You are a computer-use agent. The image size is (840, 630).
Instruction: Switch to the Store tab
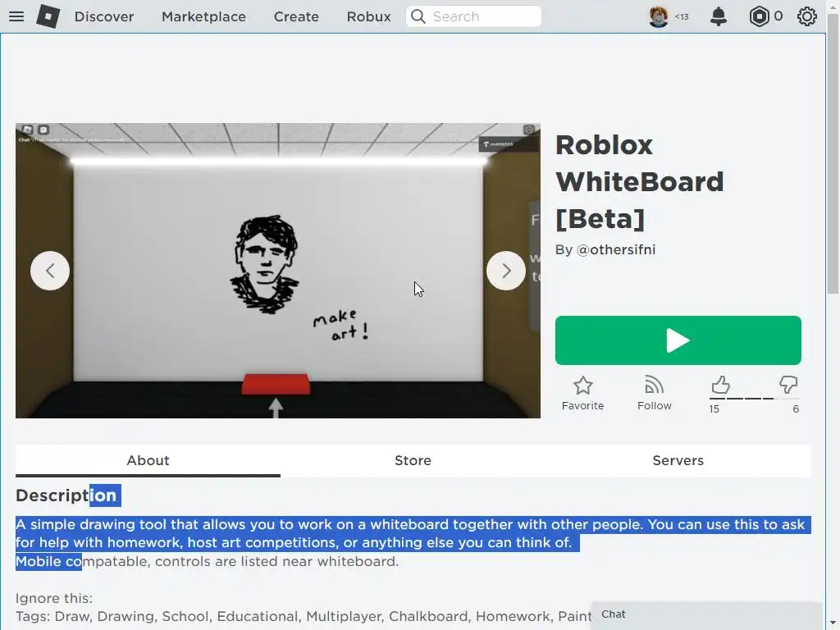coord(413,461)
